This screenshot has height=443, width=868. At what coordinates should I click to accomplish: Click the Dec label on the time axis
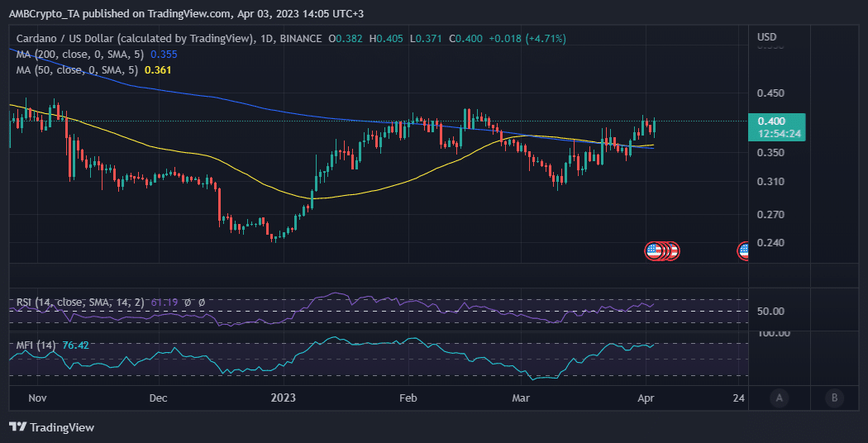[x=159, y=398]
